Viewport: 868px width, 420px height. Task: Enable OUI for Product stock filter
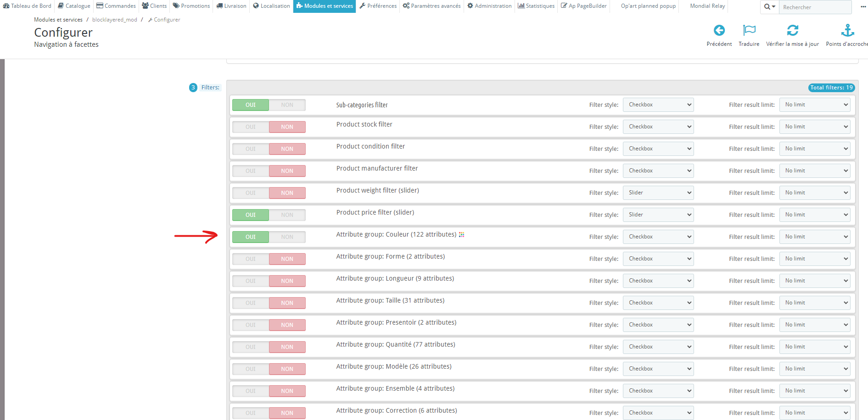251,127
